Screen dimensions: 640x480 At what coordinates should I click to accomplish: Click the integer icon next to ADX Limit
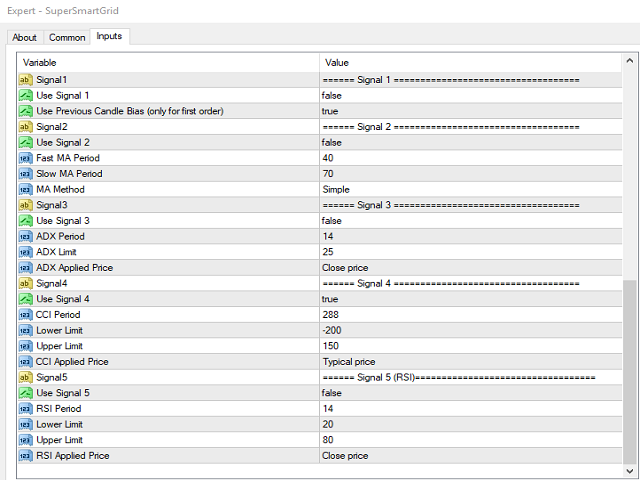tap(25, 252)
